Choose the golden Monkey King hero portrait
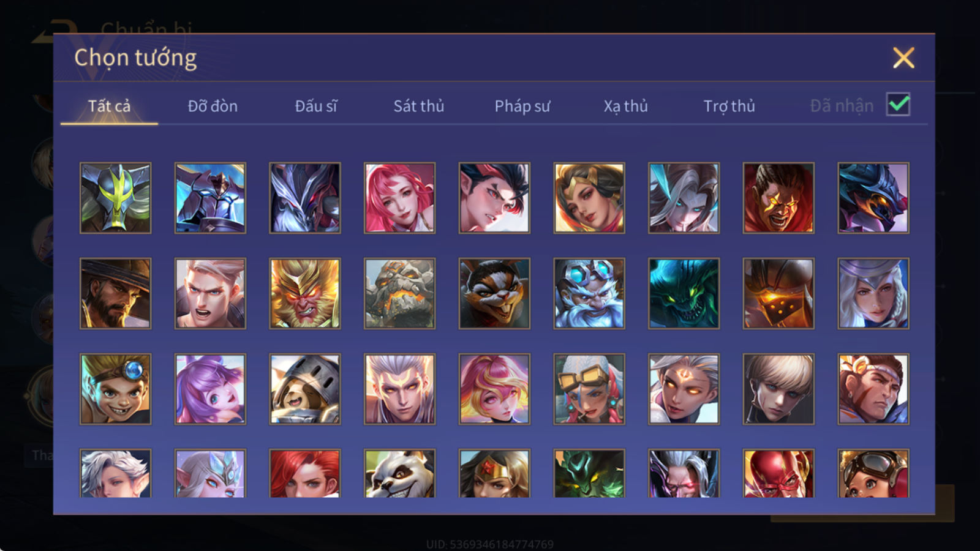The width and height of the screenshot is (980, 551). pyautogui.click(x=304, y=293)
